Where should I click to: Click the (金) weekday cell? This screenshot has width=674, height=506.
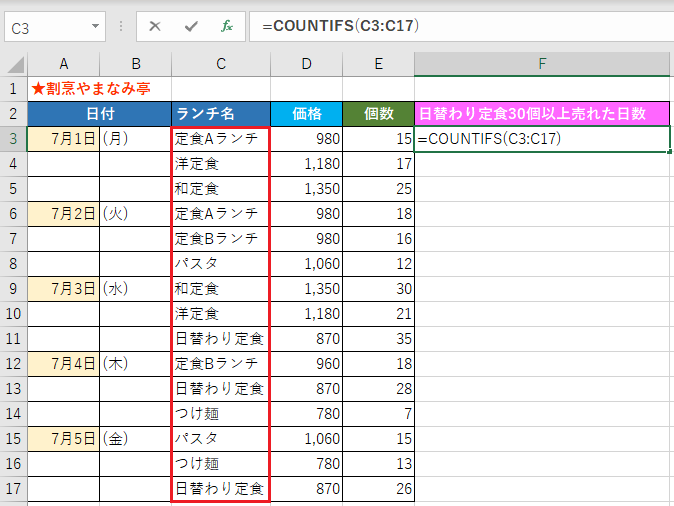click(x=135, y=439)
